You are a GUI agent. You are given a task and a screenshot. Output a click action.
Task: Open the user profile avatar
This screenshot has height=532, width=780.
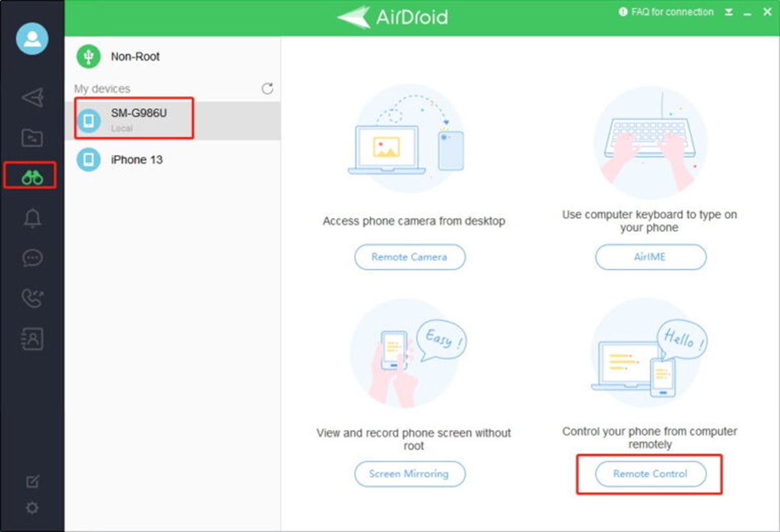tap(32, 38)
